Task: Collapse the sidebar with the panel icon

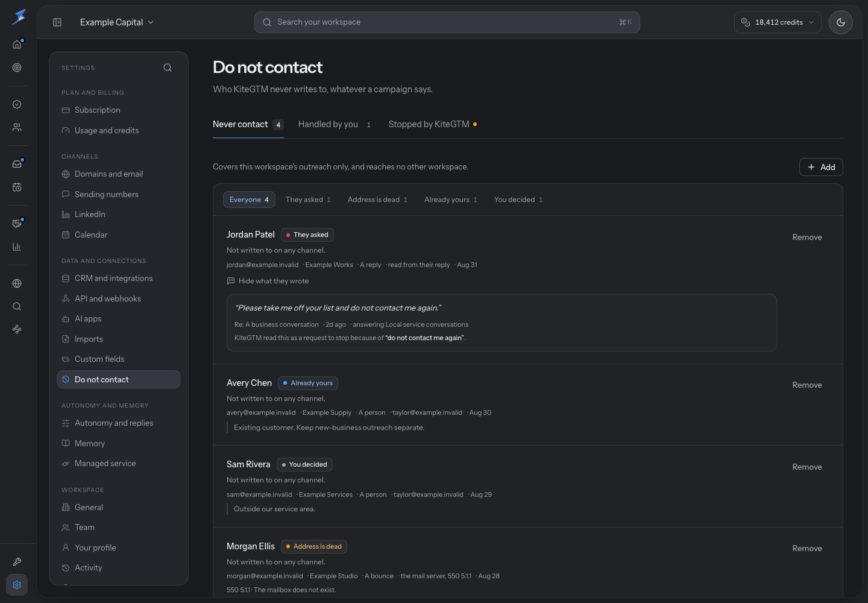Action: tap(57, 22)
